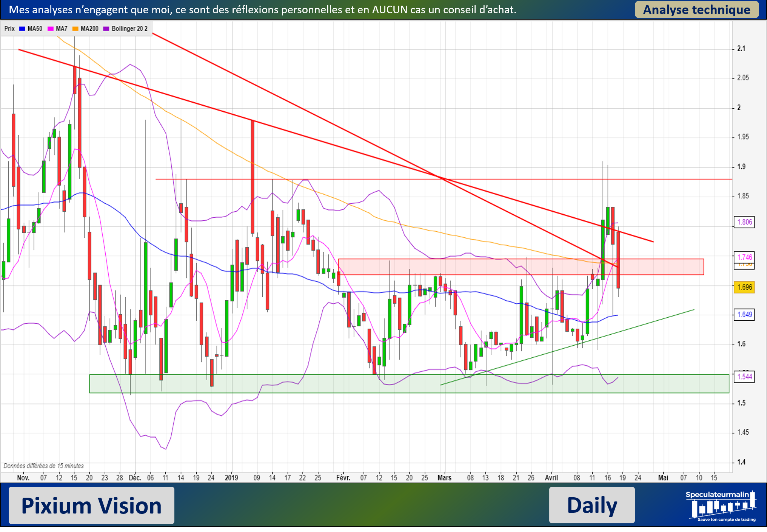Click the Févr. date axis label
This screenshot has width=767, height=532.
343,478
